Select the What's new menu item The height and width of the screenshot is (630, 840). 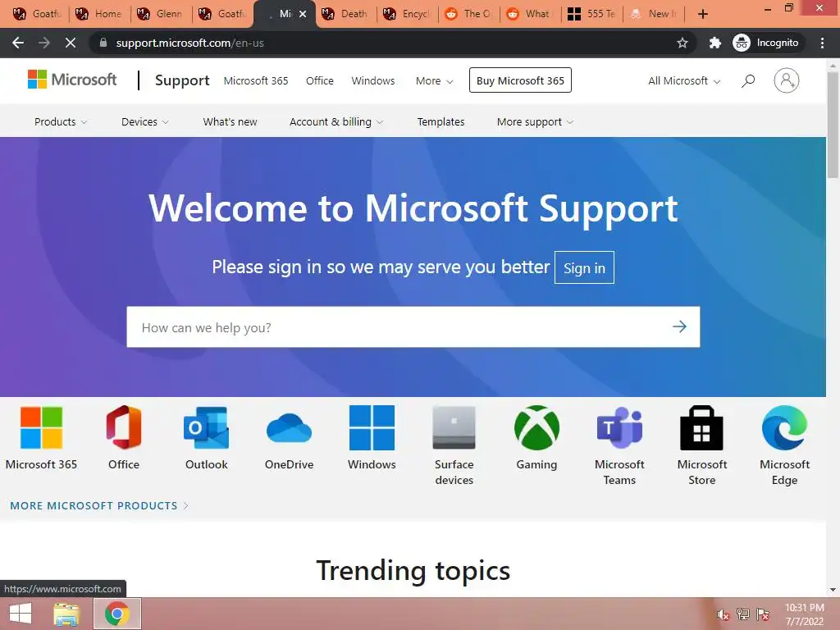click(230, 121)
